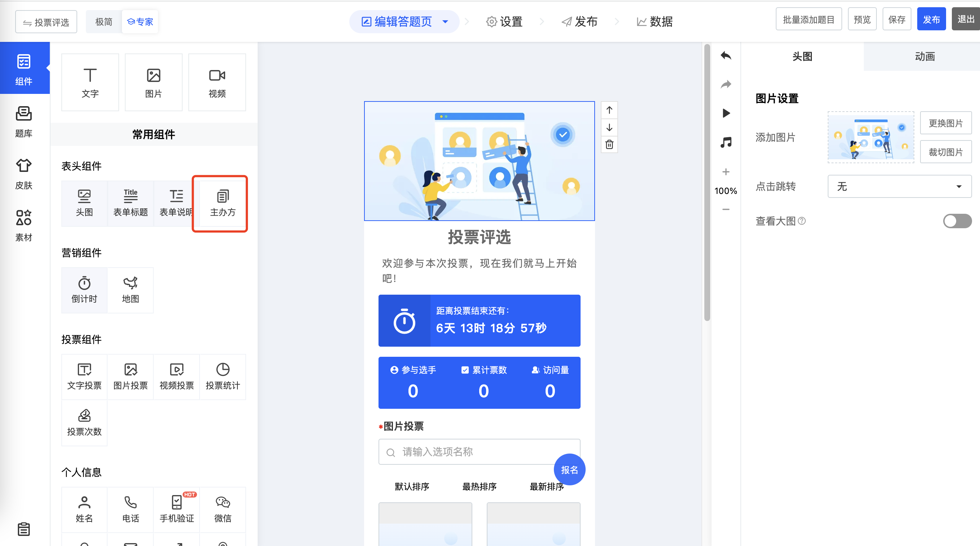
Task: Expand the 编辑答题页 dropdown arrow
Action: tap(445, 22)
